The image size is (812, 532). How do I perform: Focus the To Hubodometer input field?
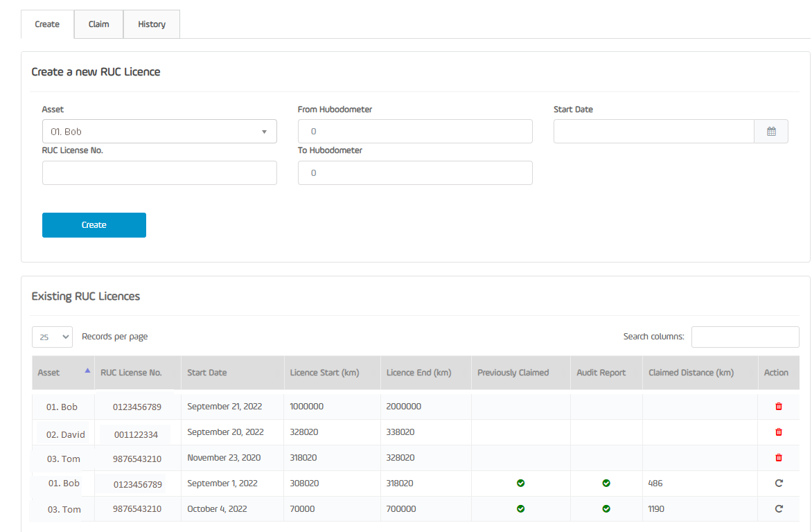coord(415,173)
